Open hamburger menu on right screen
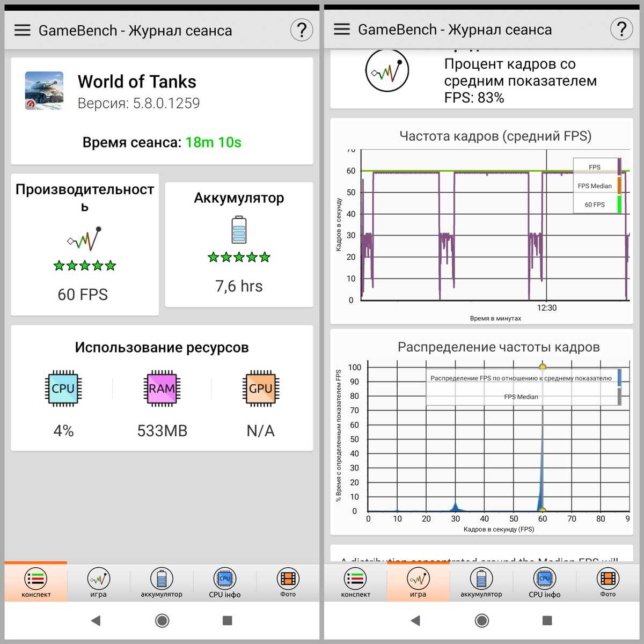This screenshot has width=644, height=644. 342,29
